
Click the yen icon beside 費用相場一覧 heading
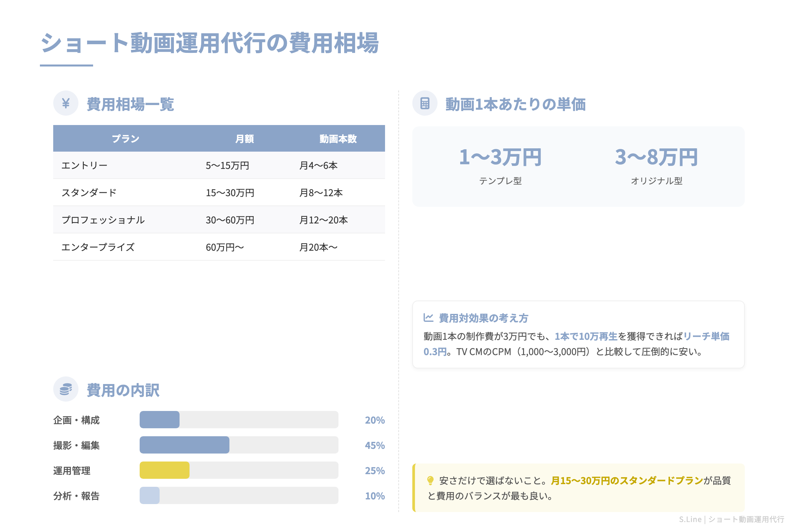(66, 103)
